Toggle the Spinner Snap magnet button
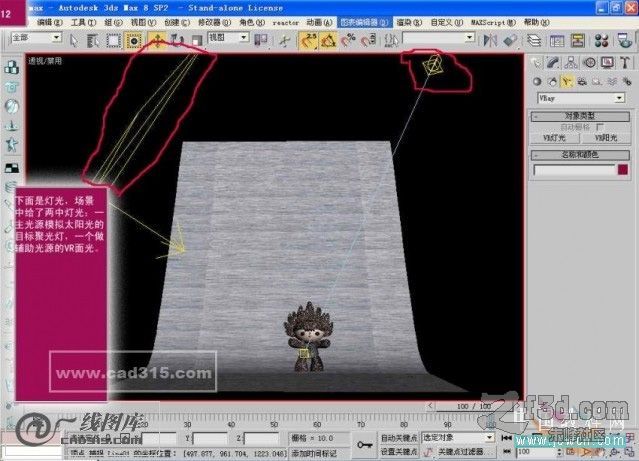This screenshot has width=639, height=461. point(368,40)
